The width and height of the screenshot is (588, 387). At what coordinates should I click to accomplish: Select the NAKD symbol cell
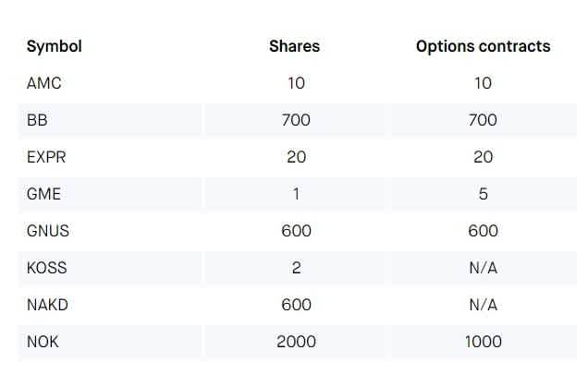pyautogui.click(x=47, y=305)
